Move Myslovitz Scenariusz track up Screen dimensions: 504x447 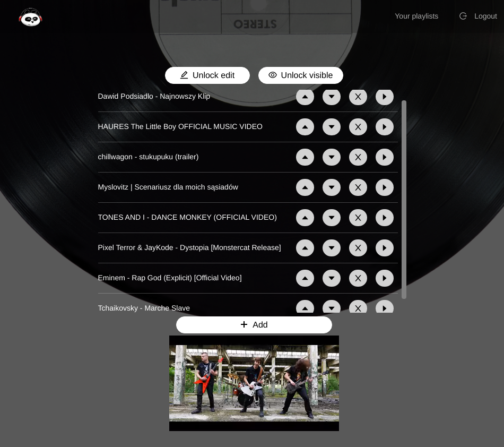[x=305, y=187]
